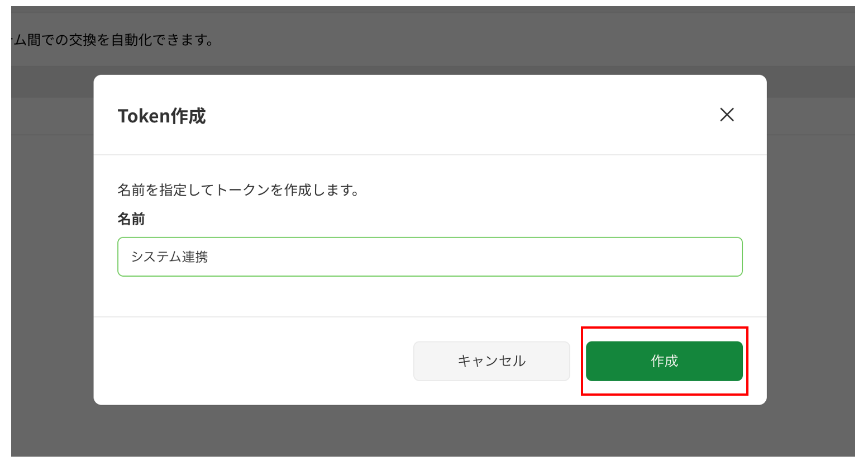Click the green 作成 button
The width and height of the screenshot is (868, 465).
click(664, 361)
